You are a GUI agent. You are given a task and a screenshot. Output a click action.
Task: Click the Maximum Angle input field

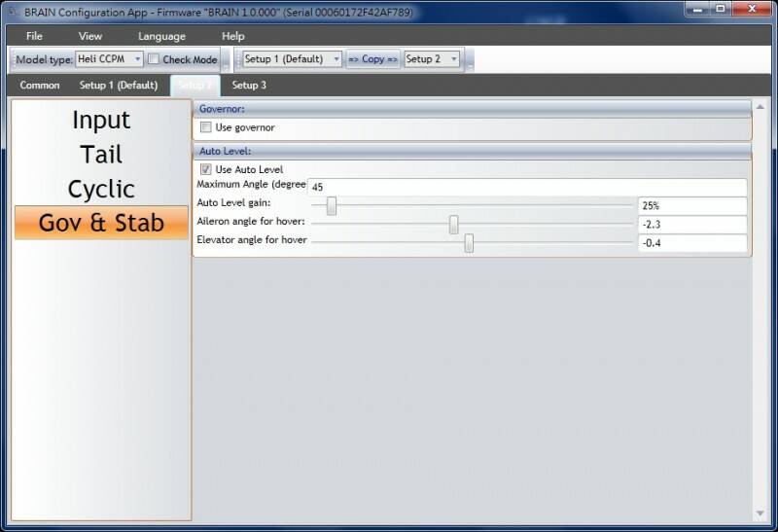(527, 187)
